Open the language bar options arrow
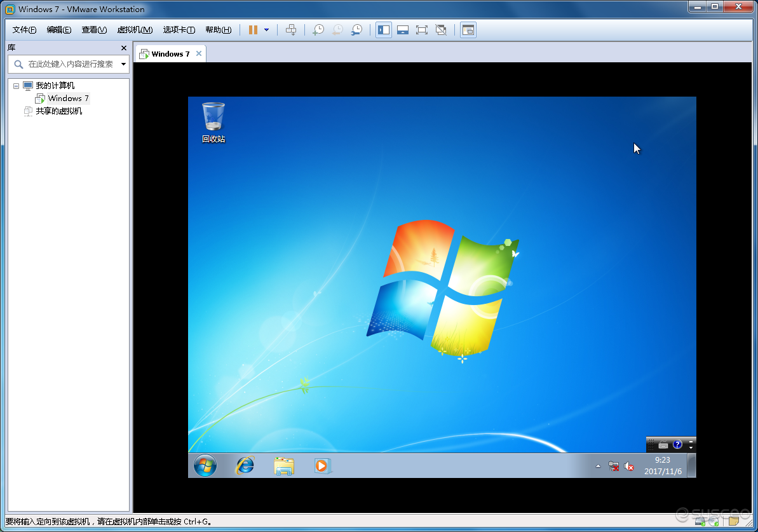Image resolution: width=758 pixels, height=532 pixels. point(691,448)
